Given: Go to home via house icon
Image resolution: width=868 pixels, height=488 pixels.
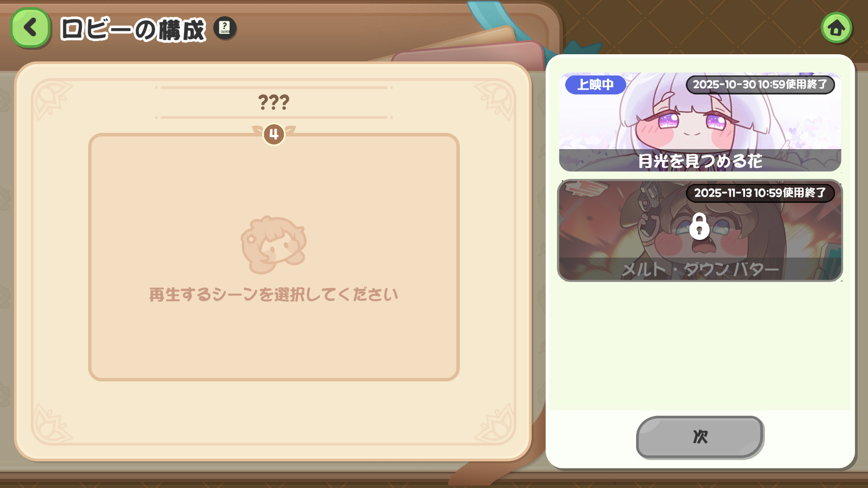Looking at the screenshot, I should 836,28.
